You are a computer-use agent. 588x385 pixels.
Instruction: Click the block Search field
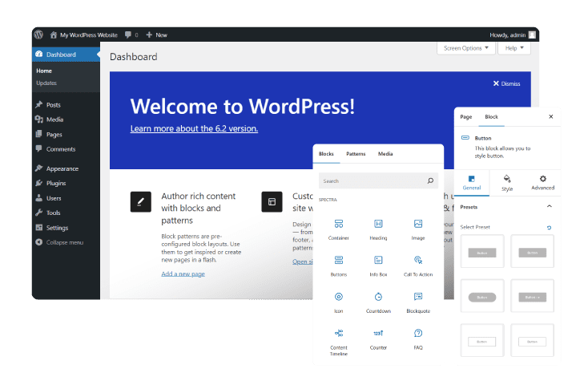pos(373,181)
